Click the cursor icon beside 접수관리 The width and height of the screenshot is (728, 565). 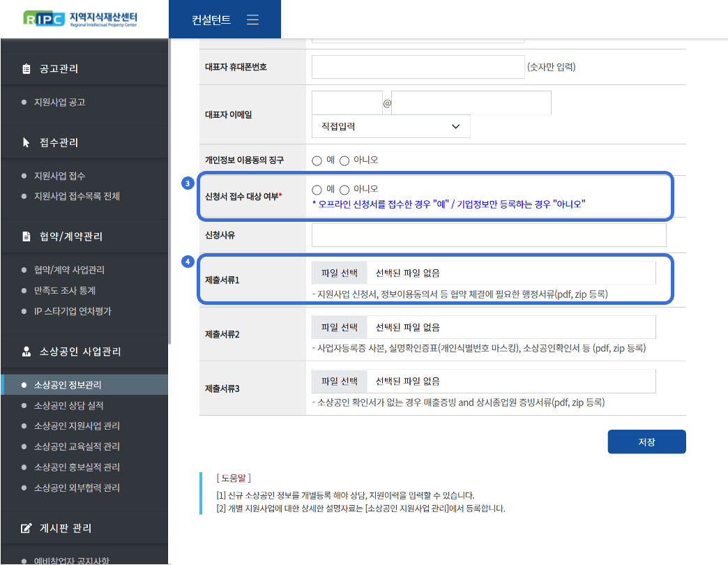pos(26,142)
